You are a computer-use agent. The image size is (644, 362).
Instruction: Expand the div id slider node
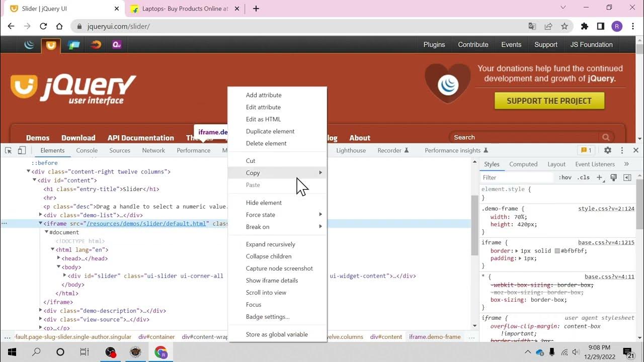65,276
